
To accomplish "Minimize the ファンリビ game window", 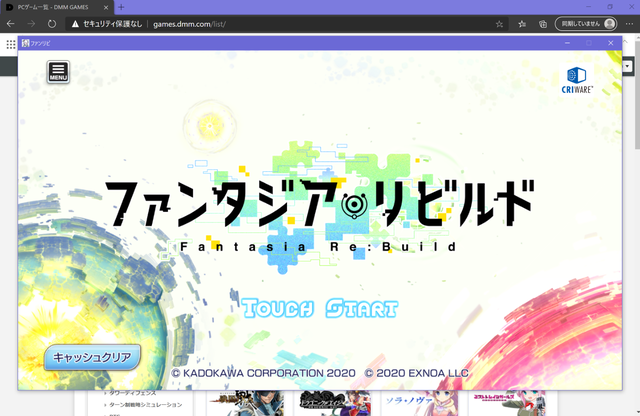I will (567, 43).
